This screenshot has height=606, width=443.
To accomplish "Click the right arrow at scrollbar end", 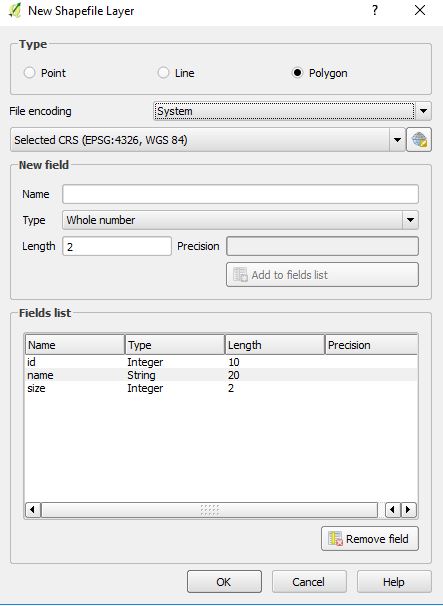I will 409,510.
